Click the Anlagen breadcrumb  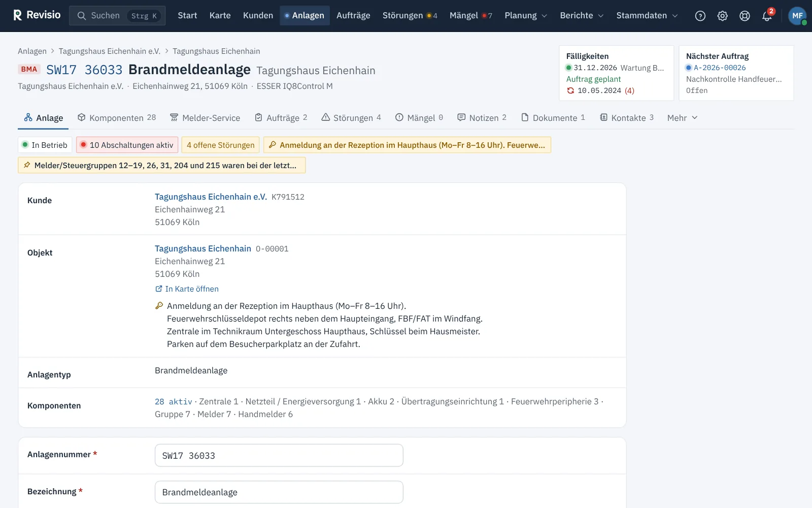click(x=32, y=51)
